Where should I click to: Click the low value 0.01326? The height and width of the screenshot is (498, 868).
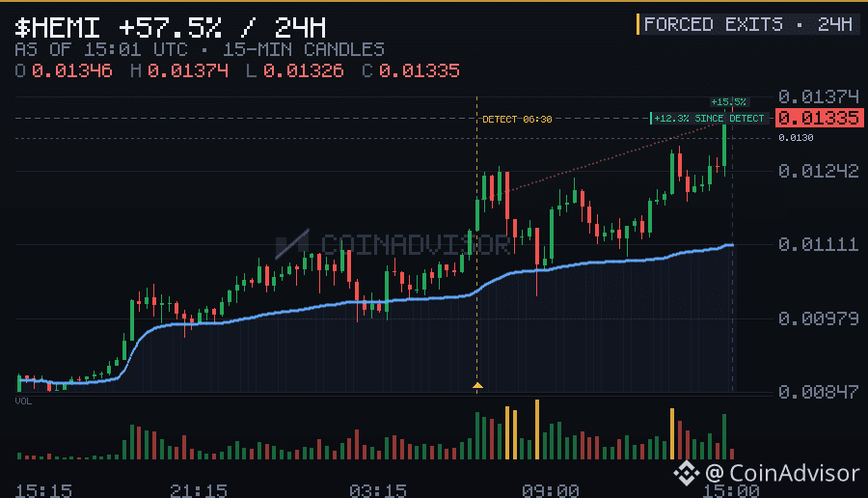[304, 70]
